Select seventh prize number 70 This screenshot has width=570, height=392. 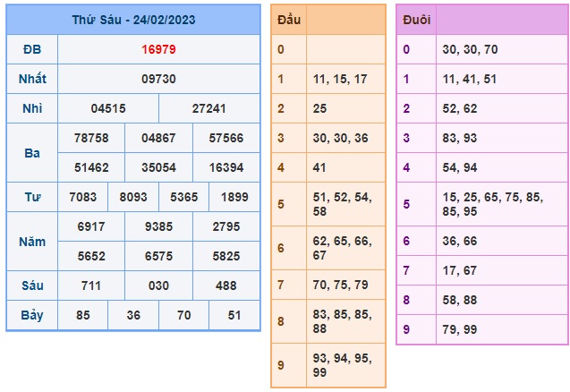(x=184, y=315)
